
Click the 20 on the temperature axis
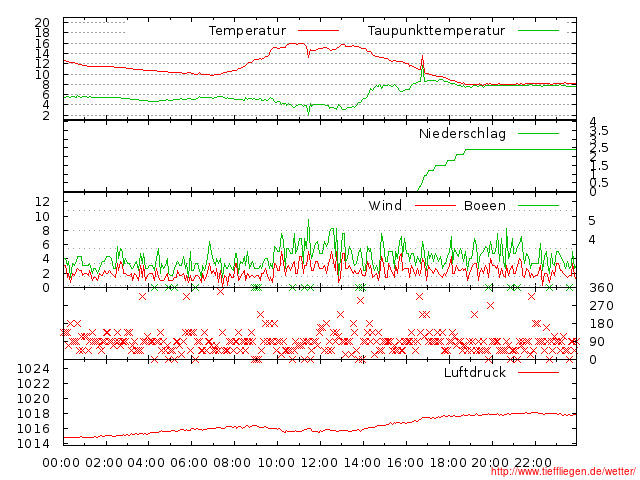coord(42,22)
